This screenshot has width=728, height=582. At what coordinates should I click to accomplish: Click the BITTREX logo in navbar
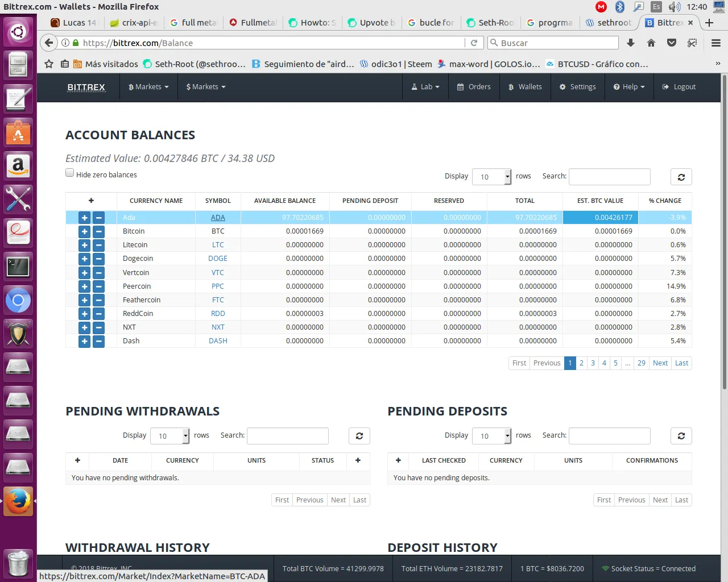pyautogui.click(x=86, y=87)
